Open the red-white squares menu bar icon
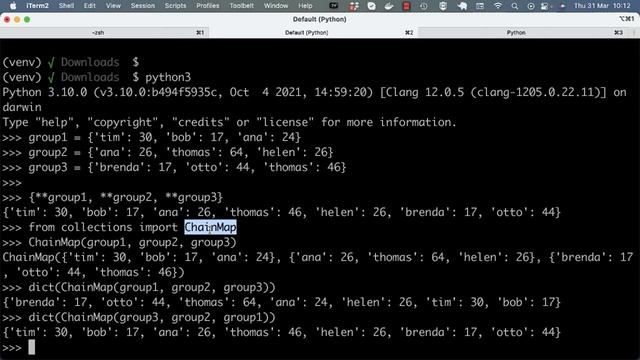640x360 pixels. point(353,6)
